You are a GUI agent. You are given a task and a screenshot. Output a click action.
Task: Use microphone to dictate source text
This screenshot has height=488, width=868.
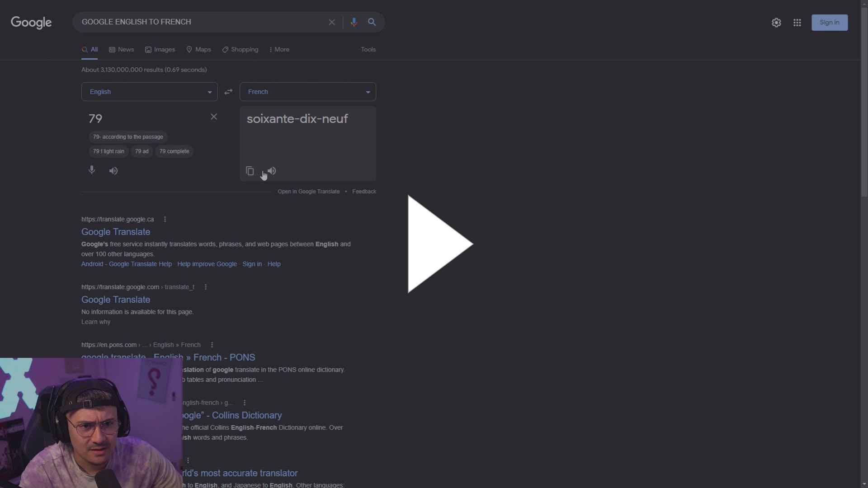pos(92,170)
